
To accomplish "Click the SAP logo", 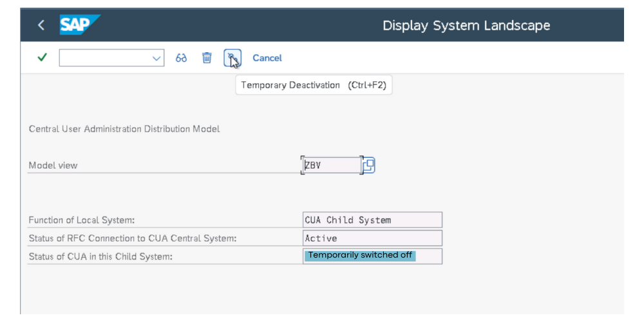I will (79, 25).
